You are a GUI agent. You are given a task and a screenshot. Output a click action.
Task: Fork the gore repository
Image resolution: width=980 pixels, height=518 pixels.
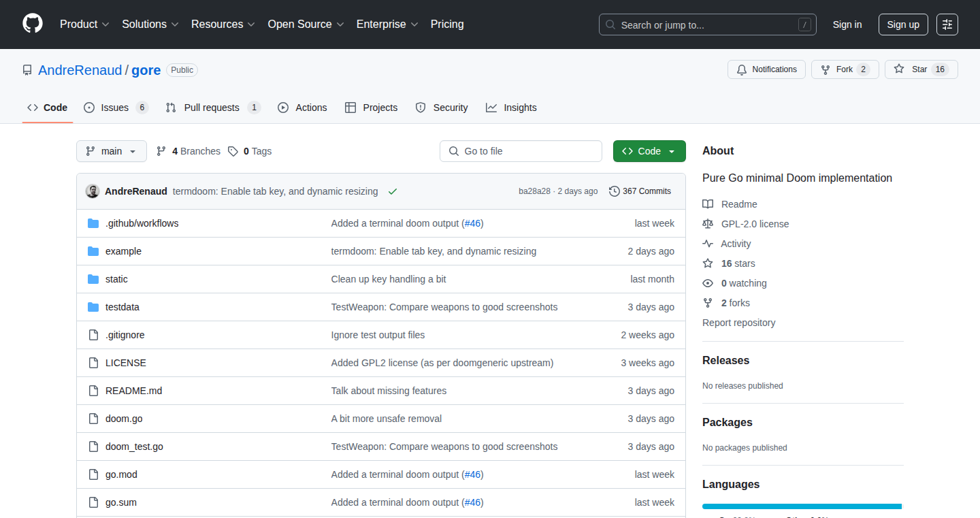(x=845, y=69)
